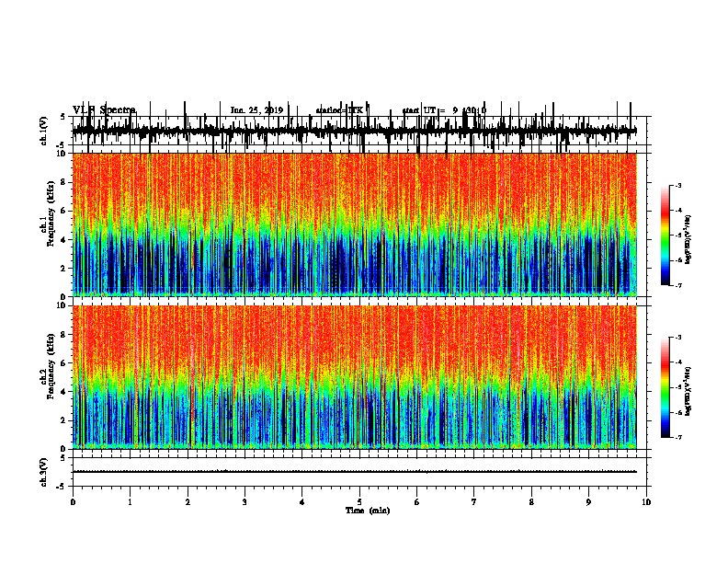Click time axis tick label "8"
The height and width of the screenshot is (563, 728).
click(x=531, y=502)
